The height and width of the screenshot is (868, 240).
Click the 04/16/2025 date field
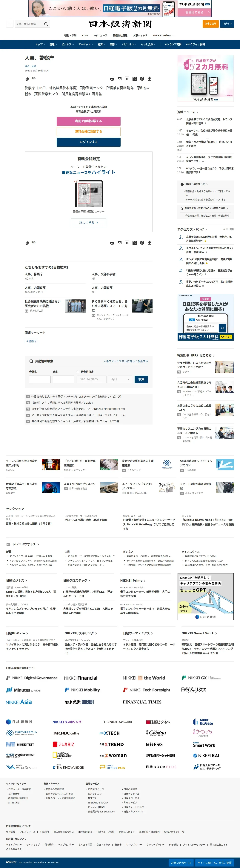(x=92, y=379)
